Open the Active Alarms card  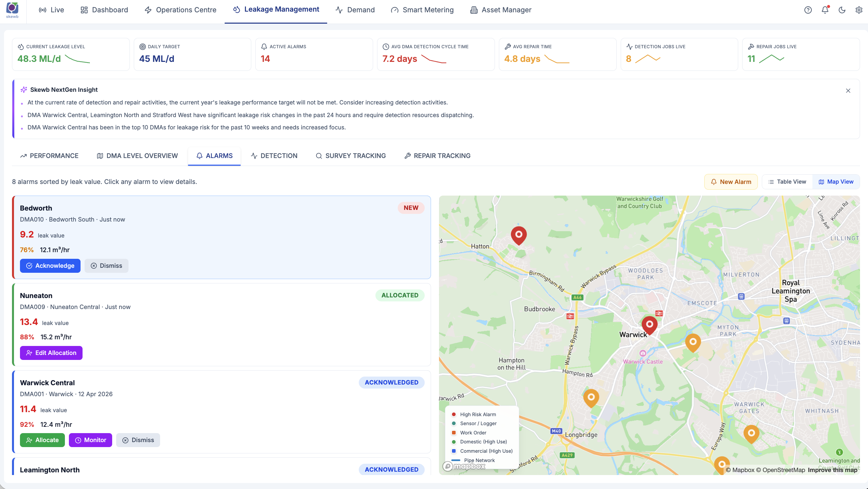point(314,54)
